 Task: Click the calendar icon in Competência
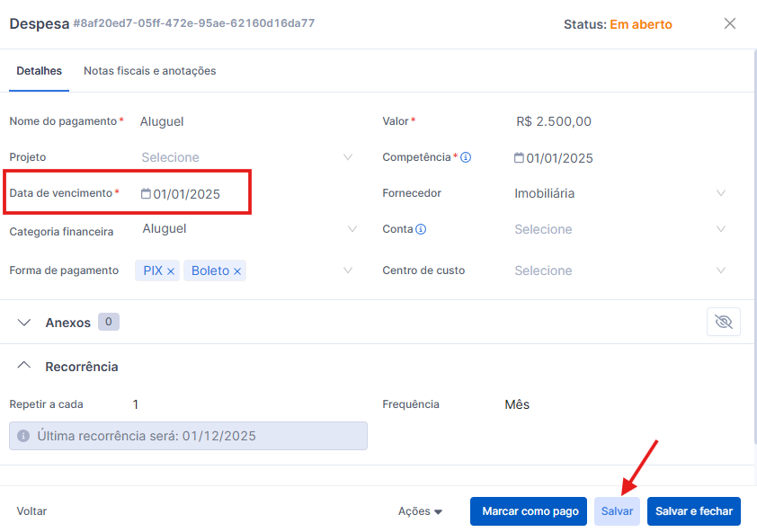[519, 157]
